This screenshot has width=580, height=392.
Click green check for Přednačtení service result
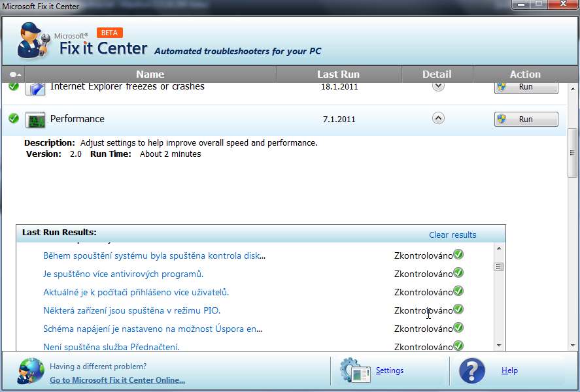coord(458,346)
